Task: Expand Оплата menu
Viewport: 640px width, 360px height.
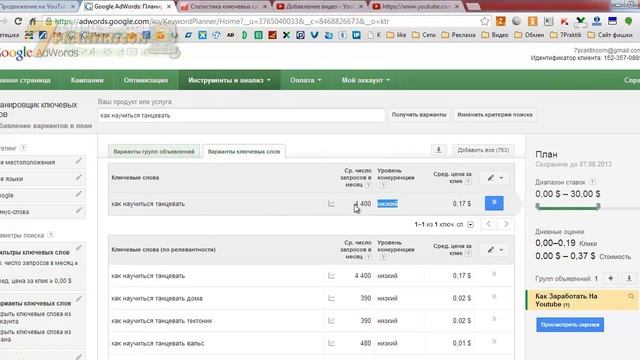Action: pyautogui.click(x=306, y=80)
